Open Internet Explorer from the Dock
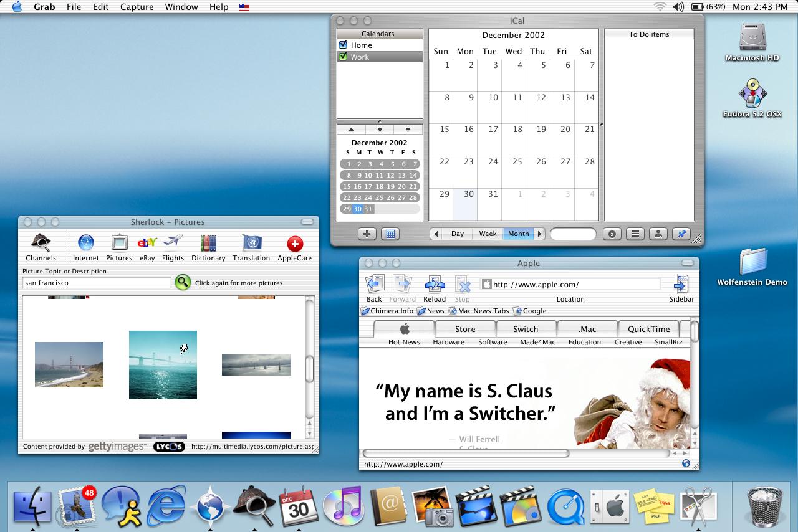798x532 pixels. [165, 506]
